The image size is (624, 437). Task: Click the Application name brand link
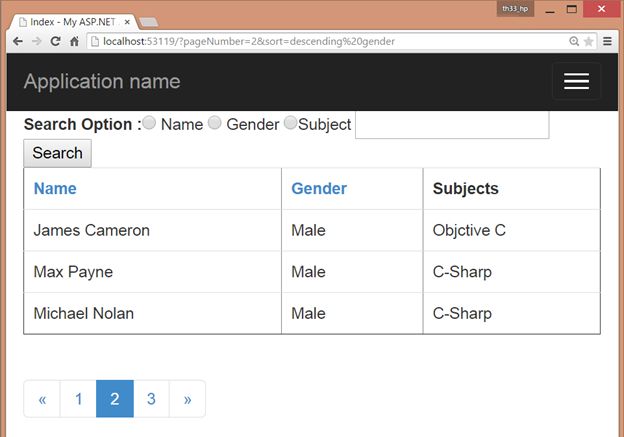click(x=102, y=82)
